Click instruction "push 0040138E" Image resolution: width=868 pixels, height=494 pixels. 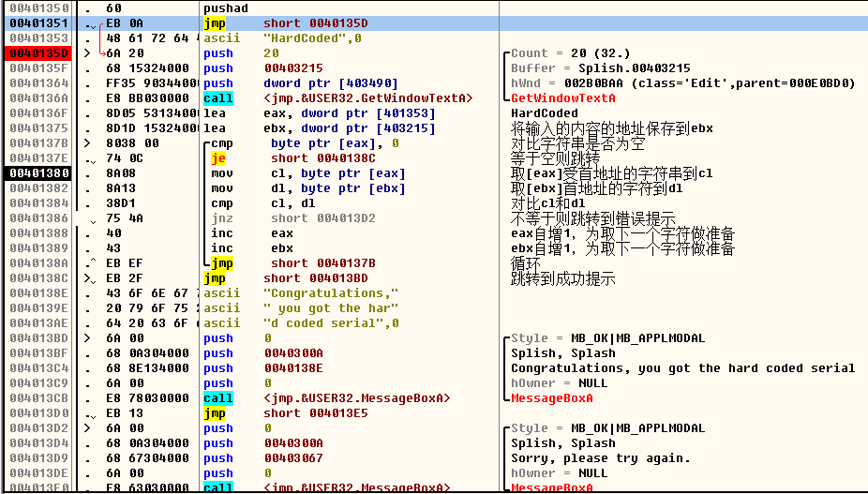point(263,368)
